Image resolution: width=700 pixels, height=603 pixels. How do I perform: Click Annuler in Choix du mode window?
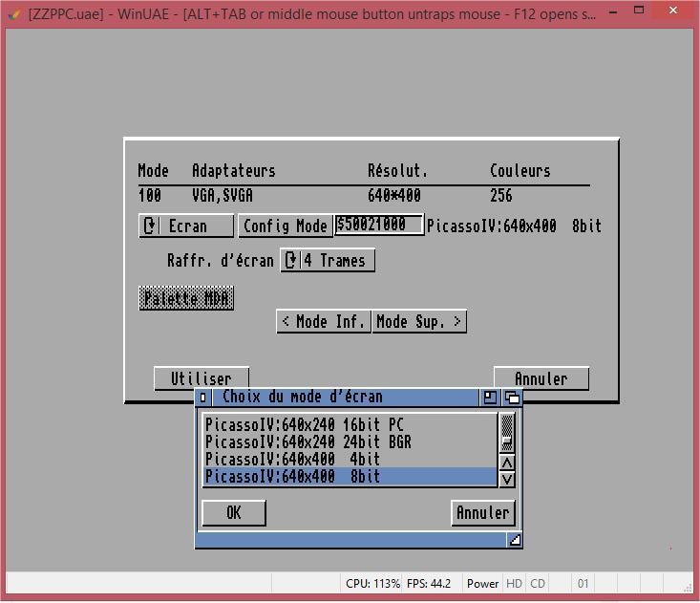483,512
